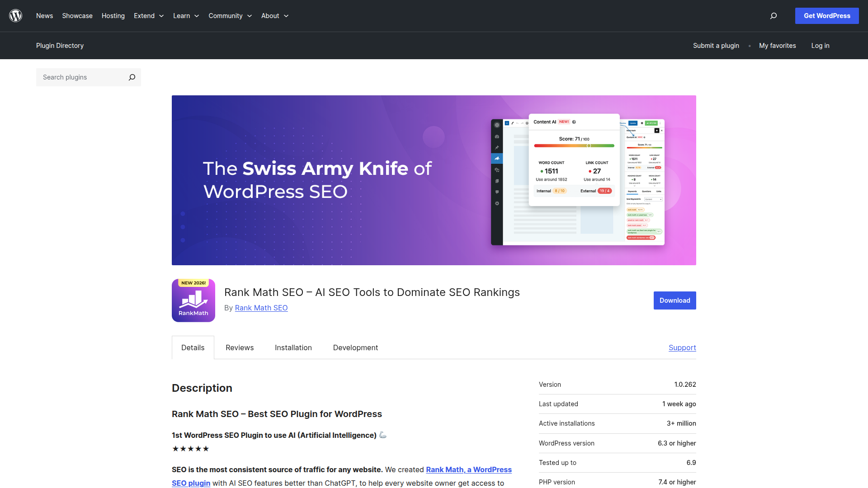Click the WordPress version value '6.3 or higher'
Image resolution: width=868 pixels, height=488 pixels.
(x=677, y=443)
